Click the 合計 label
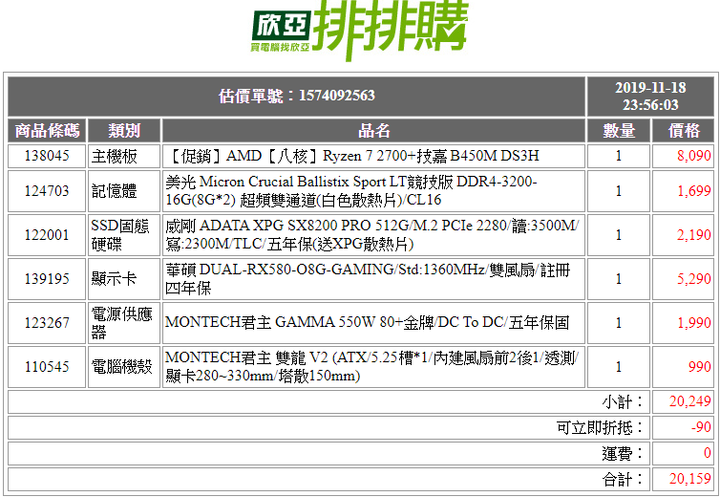This screenshot has width=720, height=497. [623, 479]
